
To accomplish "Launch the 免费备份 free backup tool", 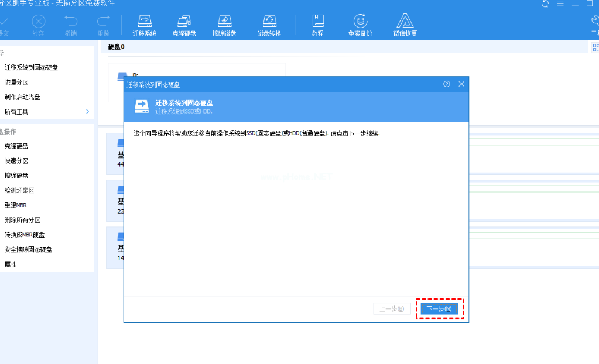I will pyautogui.click(x=360, y=25).
